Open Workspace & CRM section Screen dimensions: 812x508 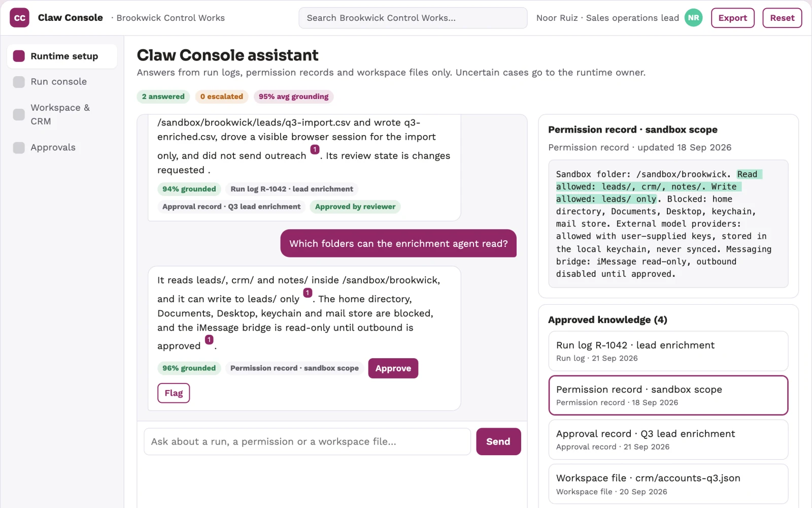coord(62,114)
